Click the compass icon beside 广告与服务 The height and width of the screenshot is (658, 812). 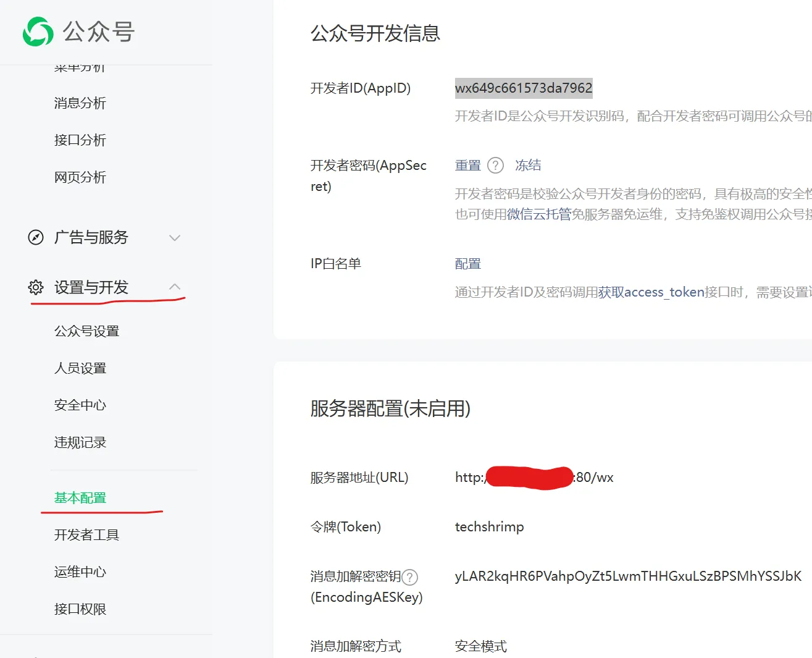tap(36, 237)
